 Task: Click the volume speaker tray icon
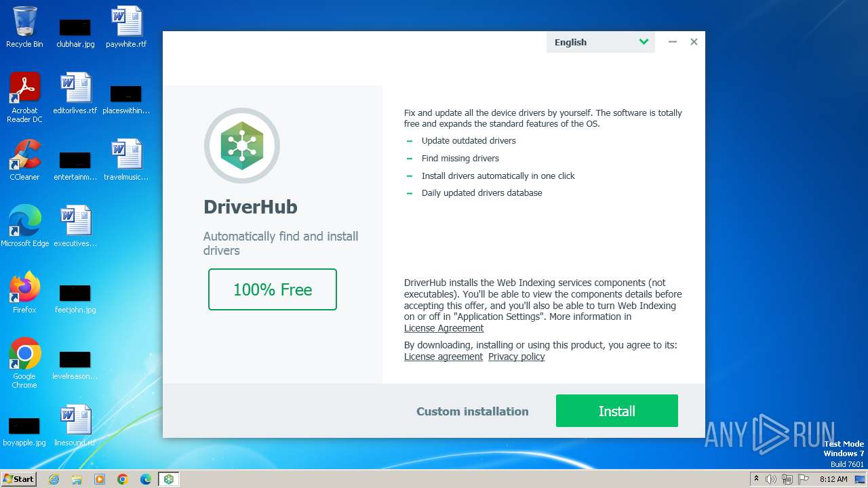point(771,479)
